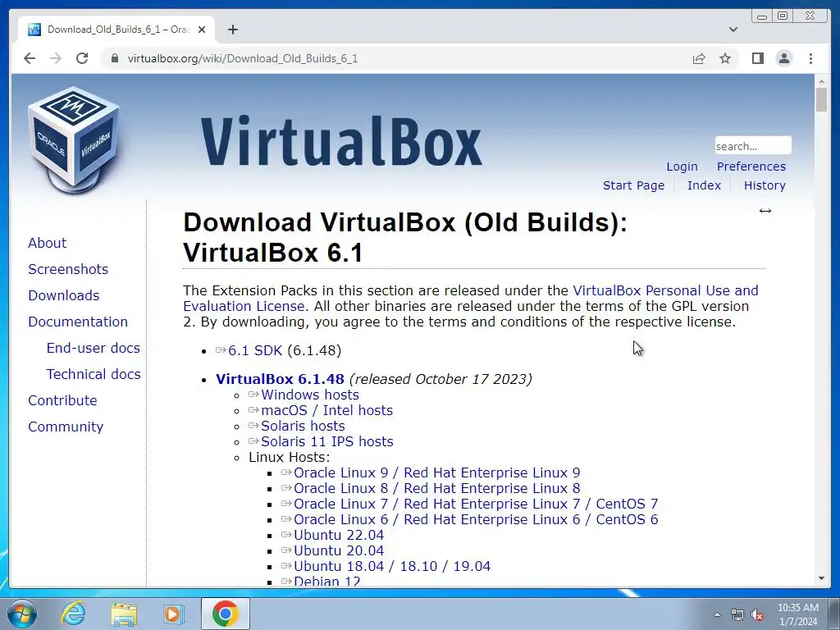Download the 6.1 SDK

(x=255, y=351)
